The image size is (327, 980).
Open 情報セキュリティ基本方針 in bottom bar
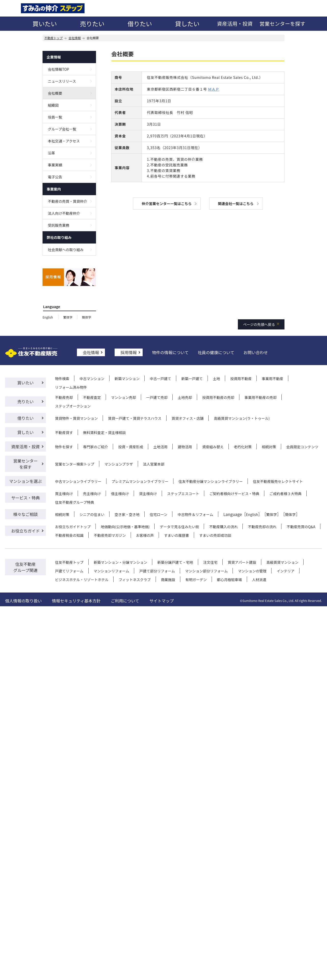(x=76, y=601)
